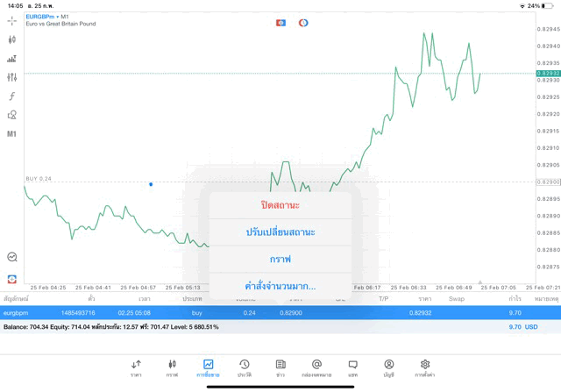Screen dimensions: 561x392
Task: Open the indicators function (f) icon
Action: 11,96
